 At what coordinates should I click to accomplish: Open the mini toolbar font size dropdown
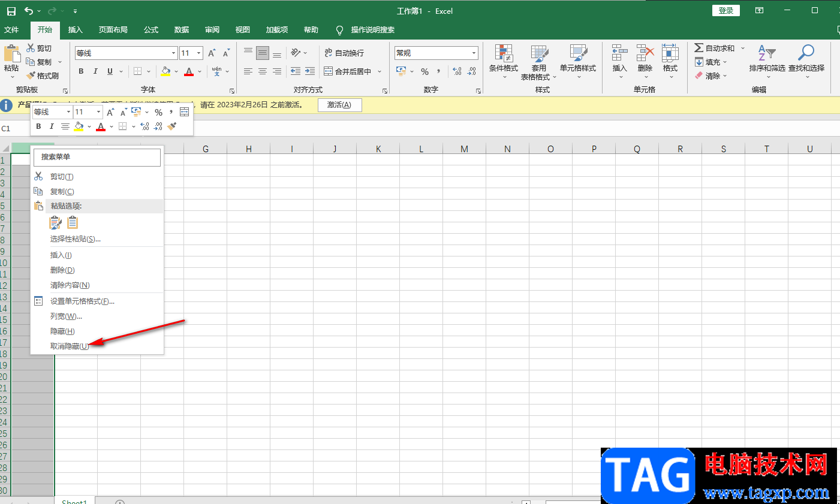(x=99, y=112)
